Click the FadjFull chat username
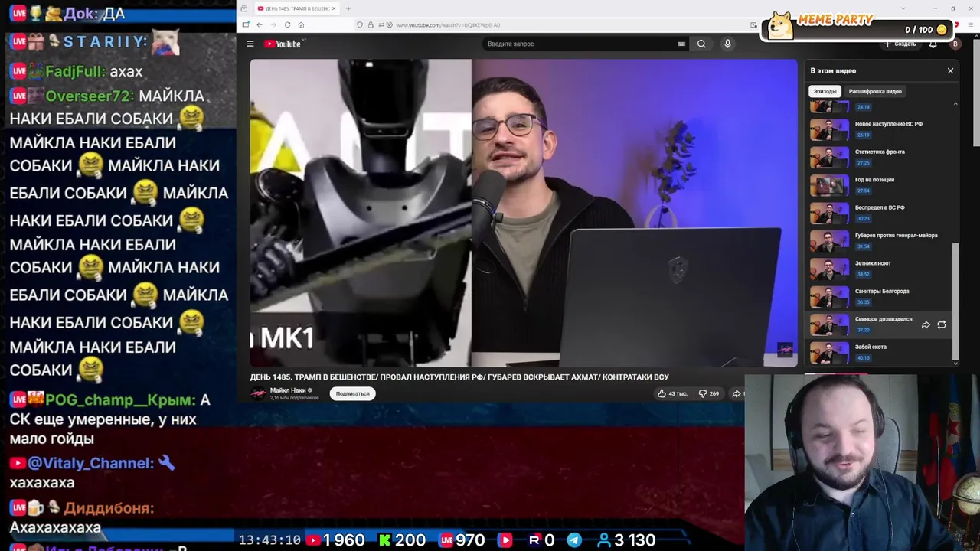The width and height of the screenshot is (980, 551). [75, 71]
